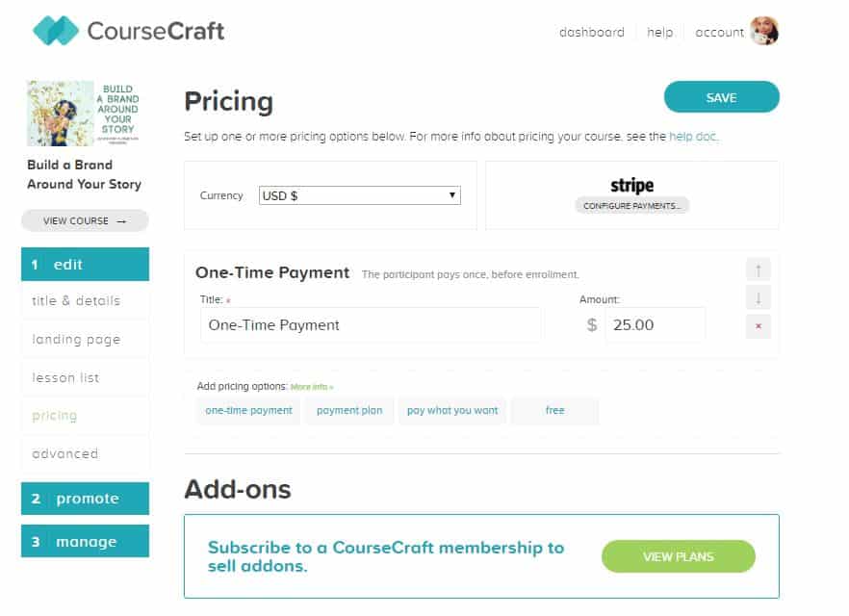Expand the promote section in sidebar
This screenshot has width=849, height=616.
click(x=85, y=499)
